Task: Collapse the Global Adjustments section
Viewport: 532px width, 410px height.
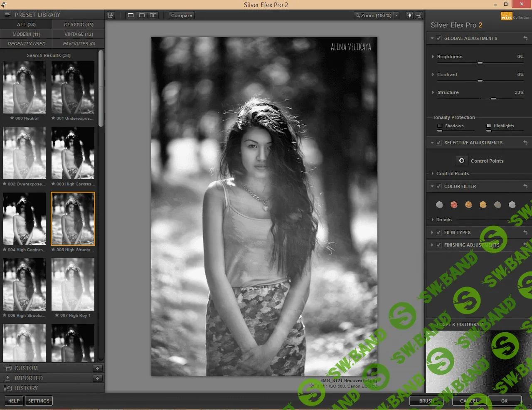Action: point(432,38)
